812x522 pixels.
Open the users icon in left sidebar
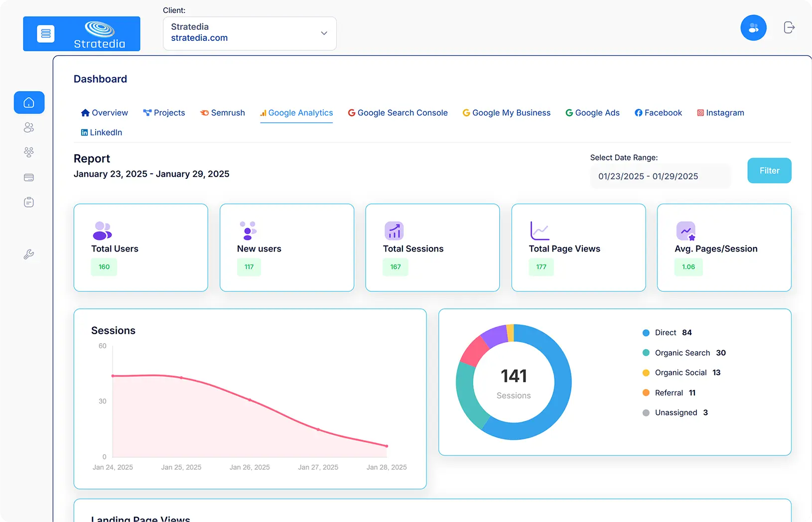tap(29, 128)
